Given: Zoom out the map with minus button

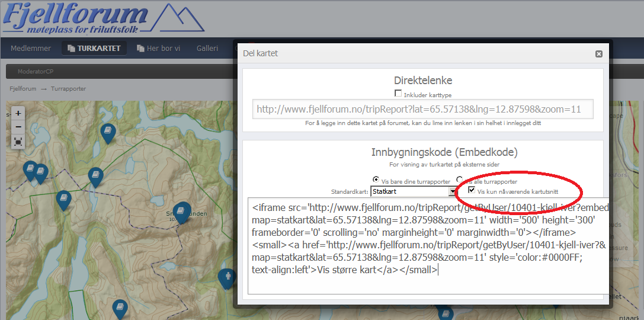Looking at the screenshot, I should [x=18, y=127].
